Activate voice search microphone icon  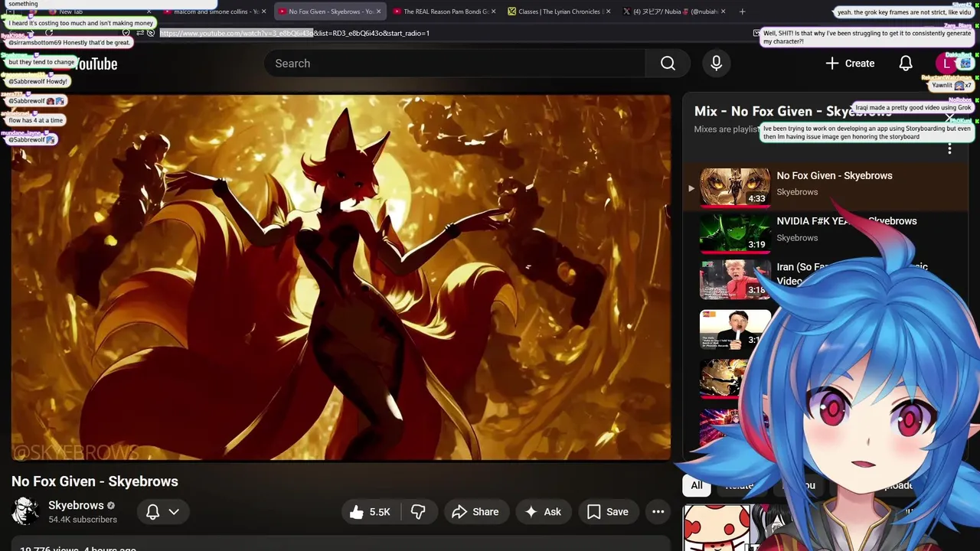717,64
